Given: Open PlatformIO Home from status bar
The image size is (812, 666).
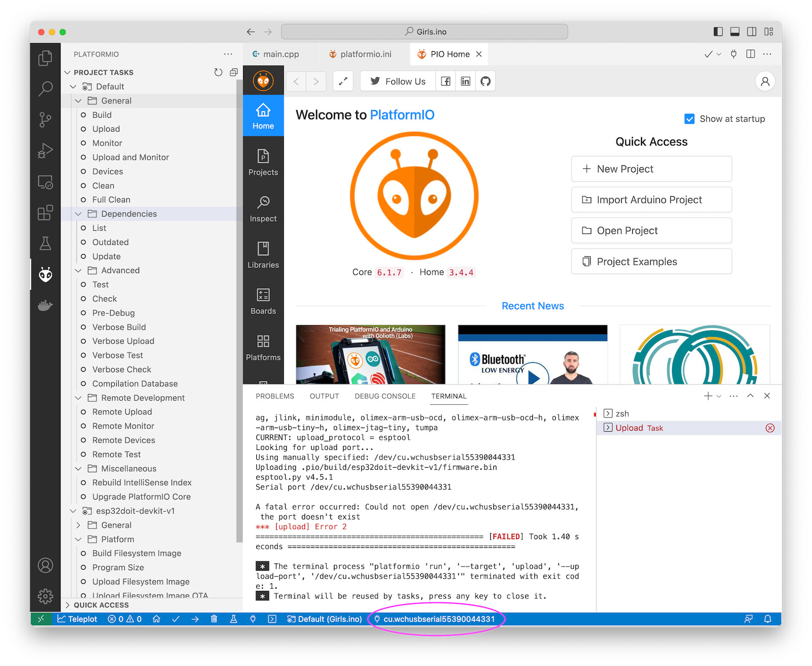Looking at the screenshot, I should click(x=156, y=619).
